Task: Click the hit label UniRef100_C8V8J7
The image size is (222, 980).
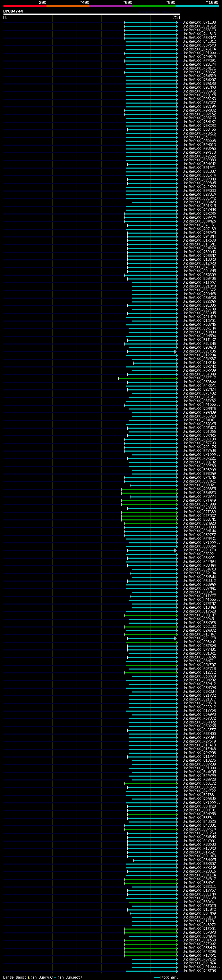Action: coord(199,879)
